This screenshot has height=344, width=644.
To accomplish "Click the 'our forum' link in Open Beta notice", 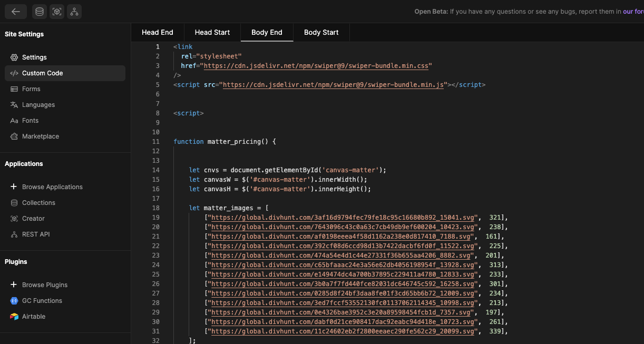I will (x=633, y=12).
